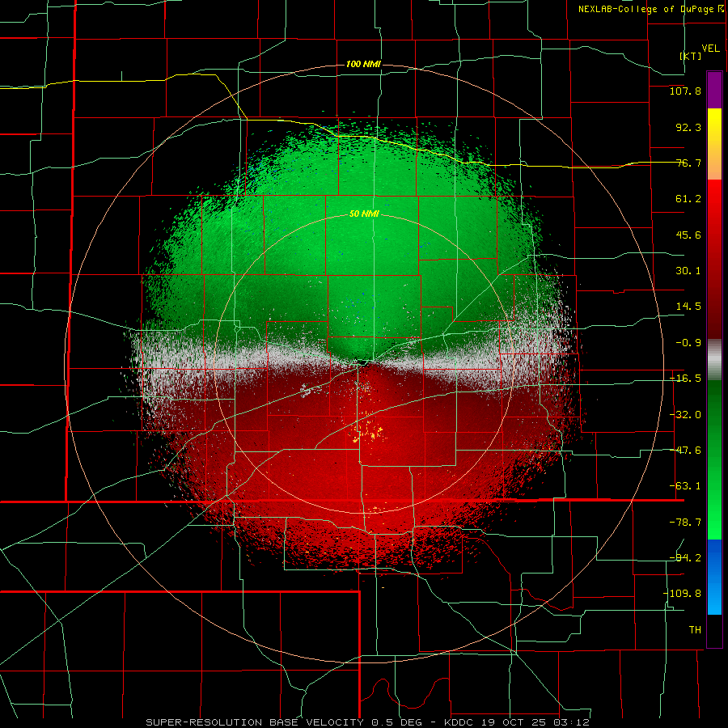Select the -32.0 scale value

click(685, 415)
